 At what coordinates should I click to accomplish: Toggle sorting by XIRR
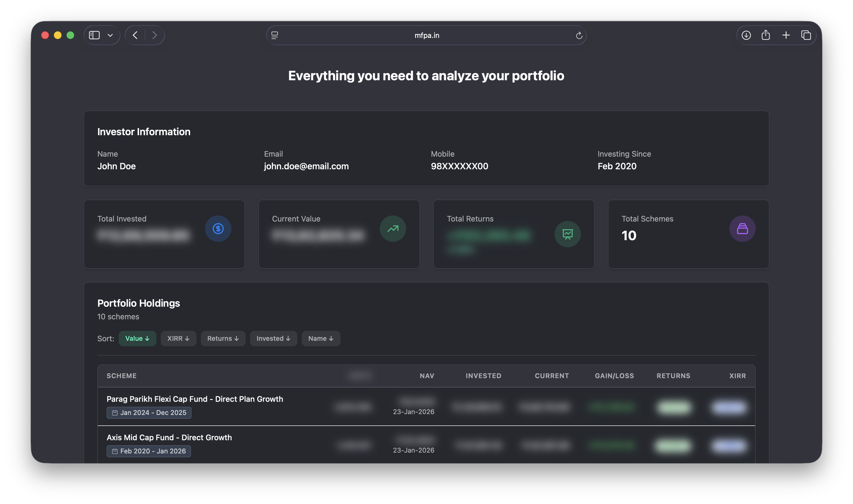[x=178, y=338]
